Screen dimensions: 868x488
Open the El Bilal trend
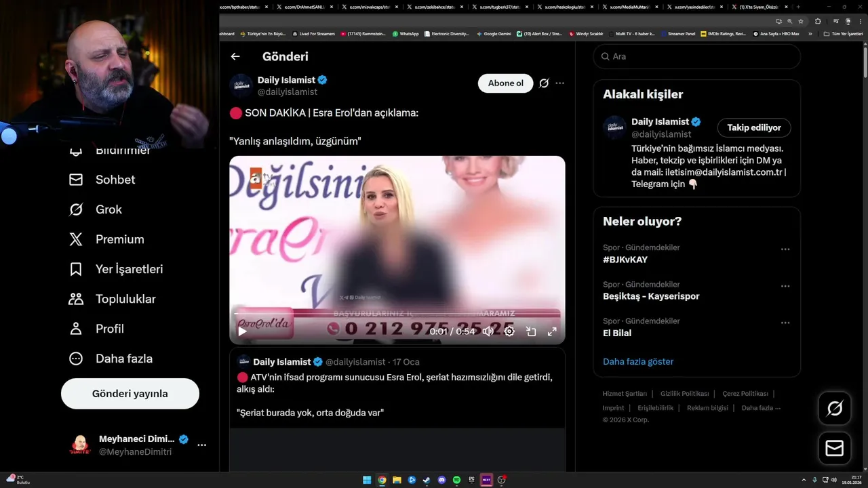coord(617,333)
